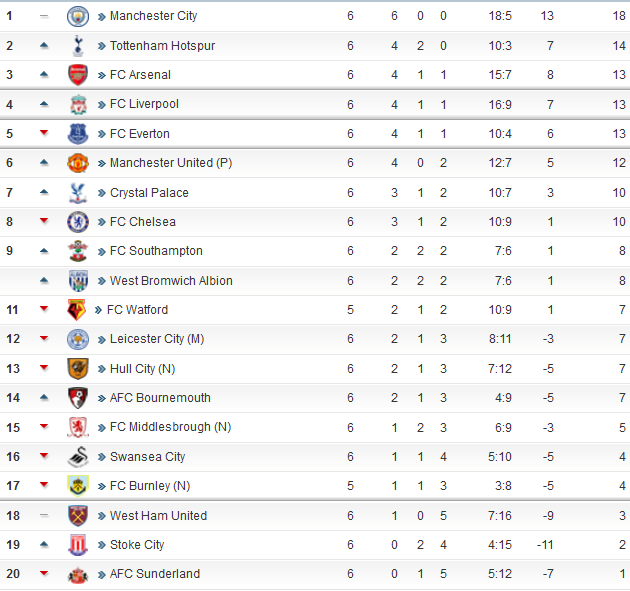This screenshot has height=591, width=630.
Task: Open the AFC Sunderland team link
Action: coord(155,574)
